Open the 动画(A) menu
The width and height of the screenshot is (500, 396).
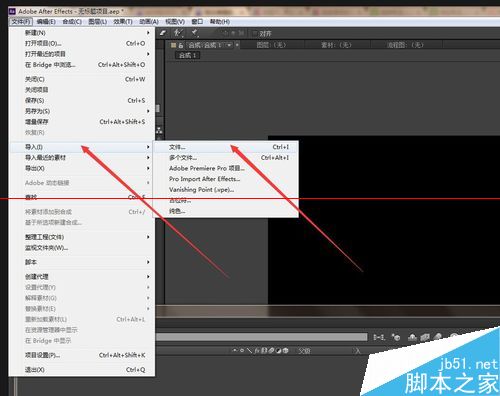[x=149, y=22]
